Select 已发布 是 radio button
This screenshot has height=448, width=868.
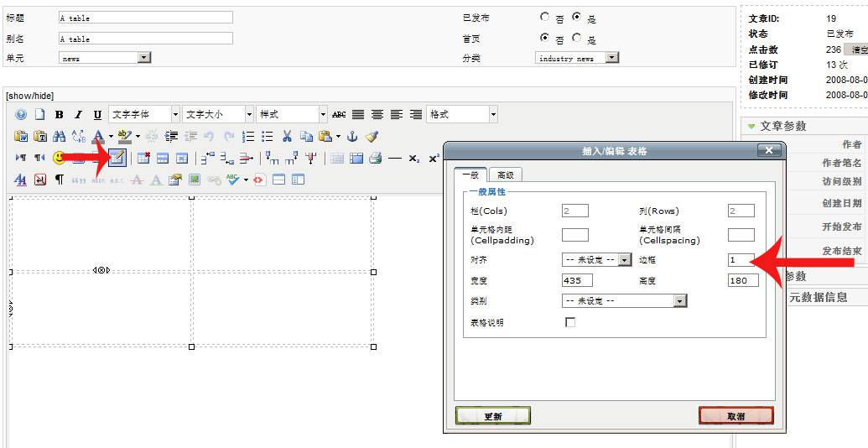[577, 17]
